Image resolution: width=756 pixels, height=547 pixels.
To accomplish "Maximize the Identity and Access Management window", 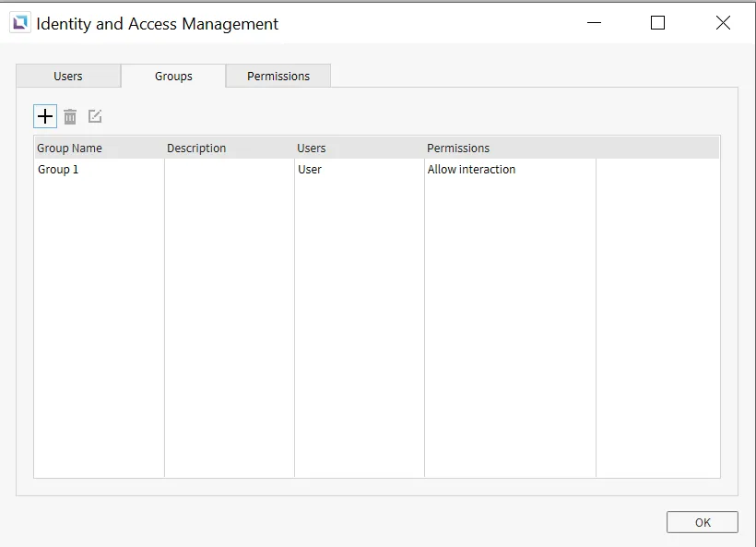I will pyautogui.click(x=657, y=23).
